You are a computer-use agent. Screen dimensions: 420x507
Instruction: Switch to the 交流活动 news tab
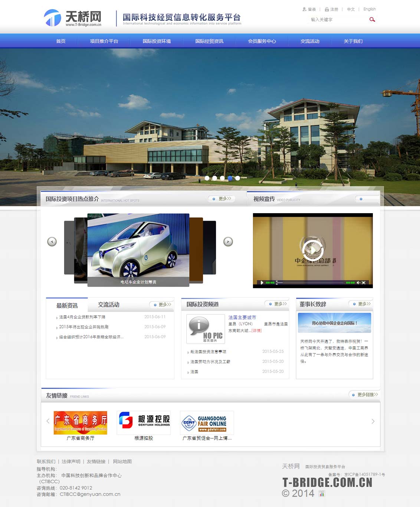109,305
